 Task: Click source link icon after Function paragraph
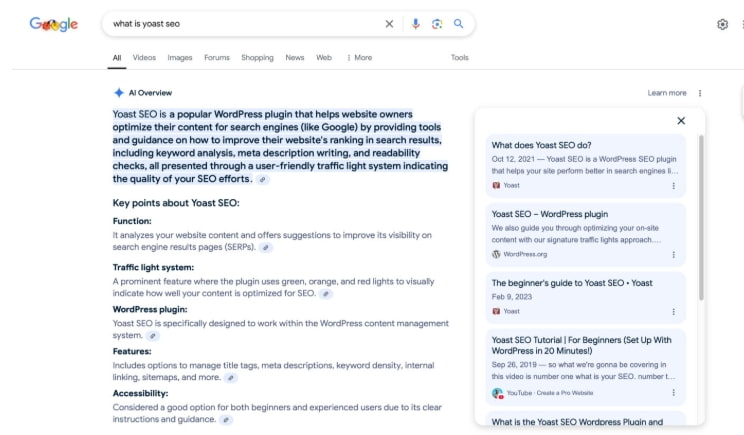(266, 247)
